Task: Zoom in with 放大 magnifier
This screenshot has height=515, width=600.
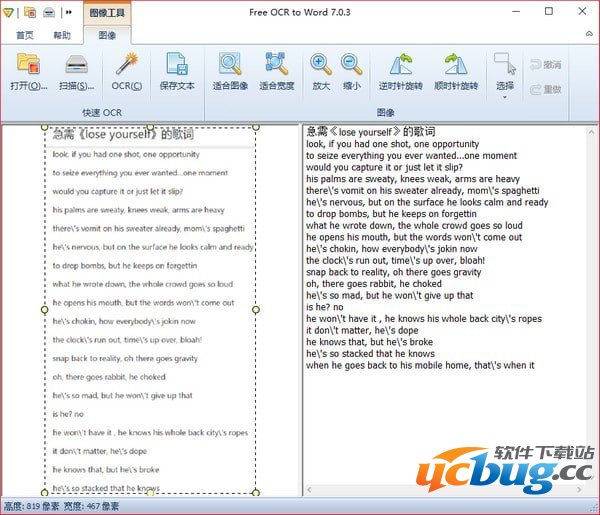Action: pyautogui.click(x=321, y=72)
